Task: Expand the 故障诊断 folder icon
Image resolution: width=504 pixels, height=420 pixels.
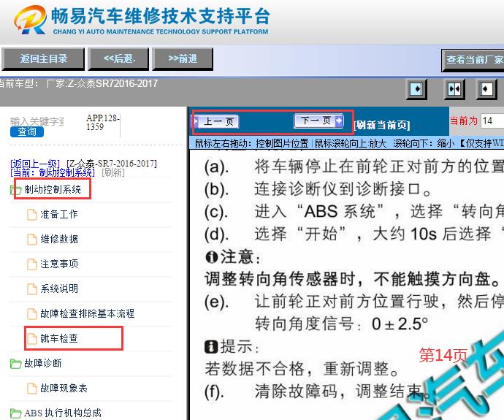Action: (16, 364)
